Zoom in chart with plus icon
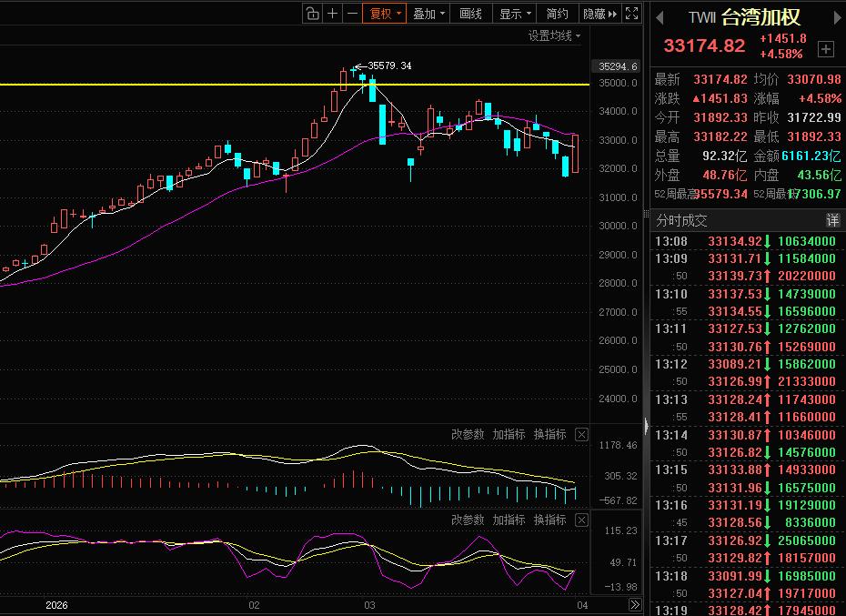Screen dimensions: 846x616 click(x=332, y=14)
